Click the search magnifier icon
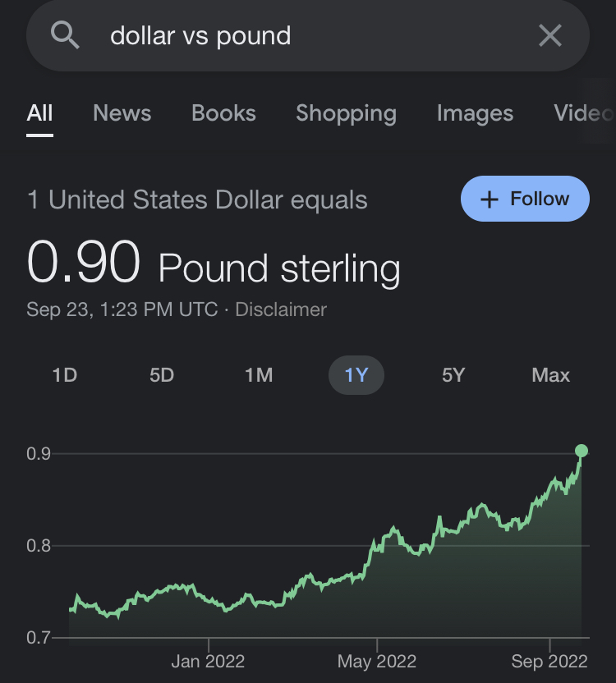Viewport: 616px width, 683px height. (x=65, y=35)
